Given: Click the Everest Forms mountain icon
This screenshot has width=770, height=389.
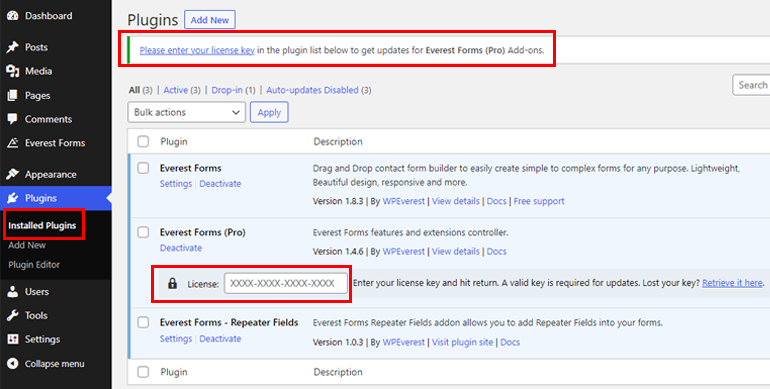Looking at the screenshot, I should pyautogui.click(x=13, y=143).
